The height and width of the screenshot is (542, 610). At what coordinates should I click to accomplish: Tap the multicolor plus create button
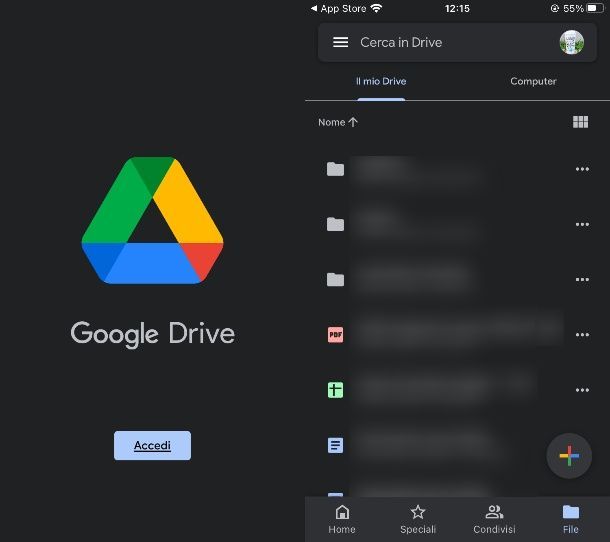(x=569, y=456)
